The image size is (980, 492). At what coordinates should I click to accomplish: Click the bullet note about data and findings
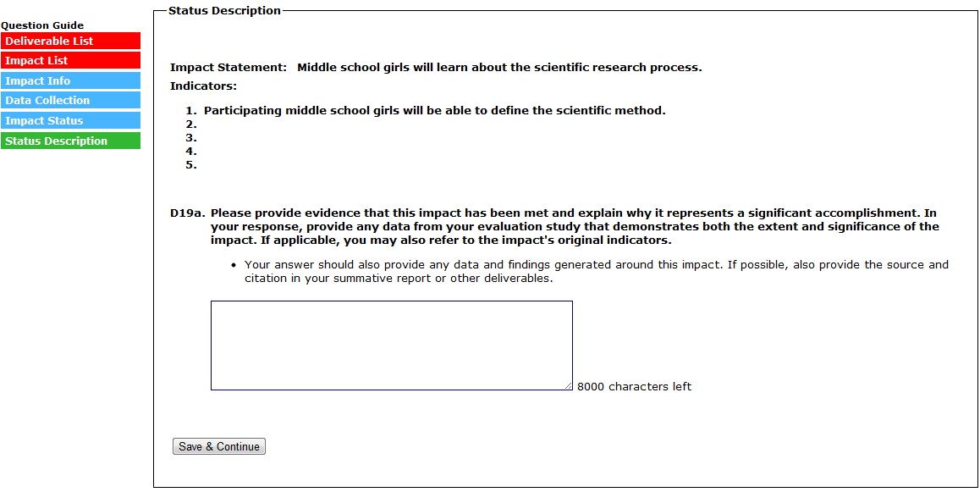pyautogui.click(x=596, y=271)
